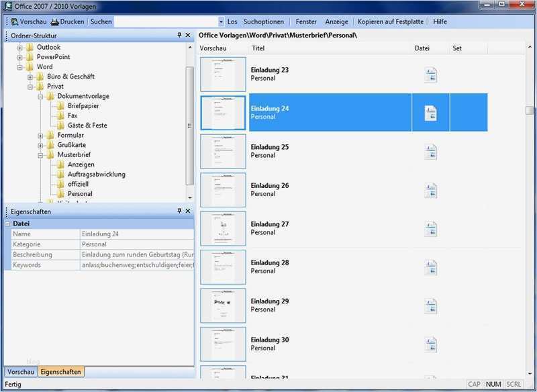Select the Outlook folder icon

point(30,47)
